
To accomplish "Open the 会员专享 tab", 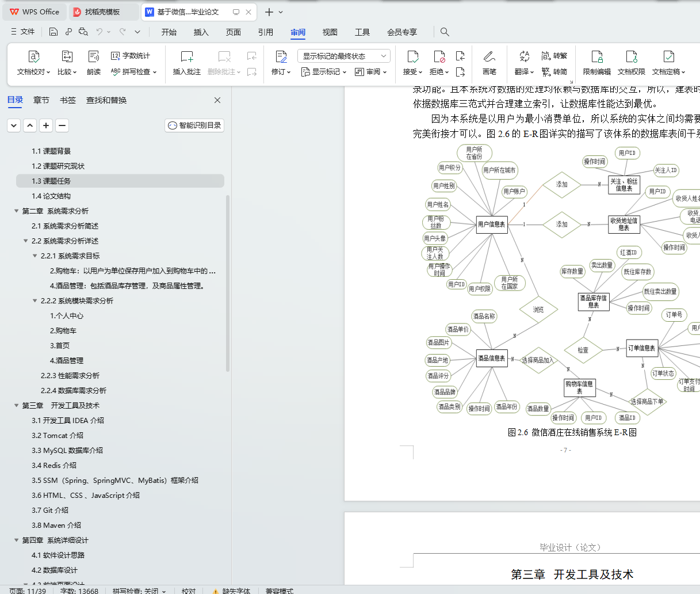I will pyautogui.click(x=402, y=32).
